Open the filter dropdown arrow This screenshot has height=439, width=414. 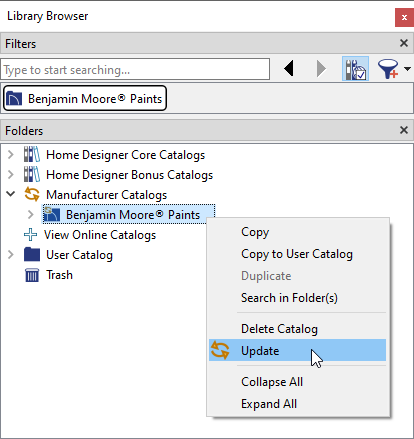pos(407,69)
